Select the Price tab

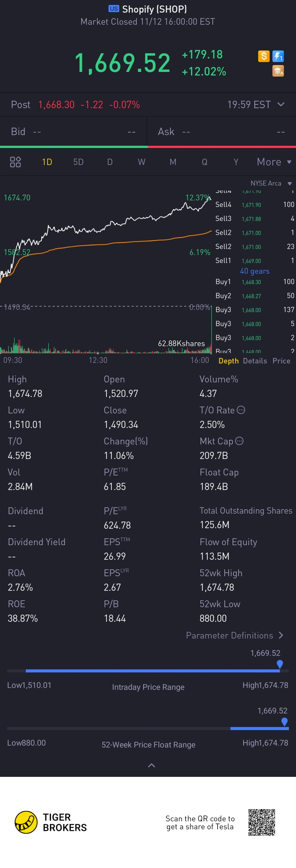(281, 361)
